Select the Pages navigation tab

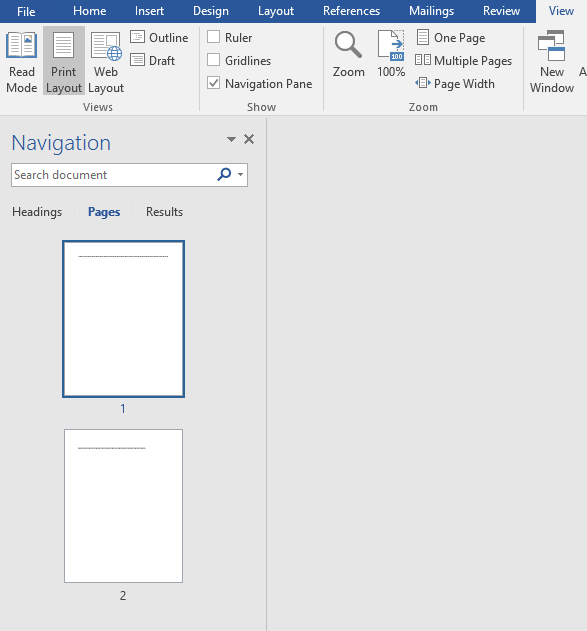[x=104, y=212]
